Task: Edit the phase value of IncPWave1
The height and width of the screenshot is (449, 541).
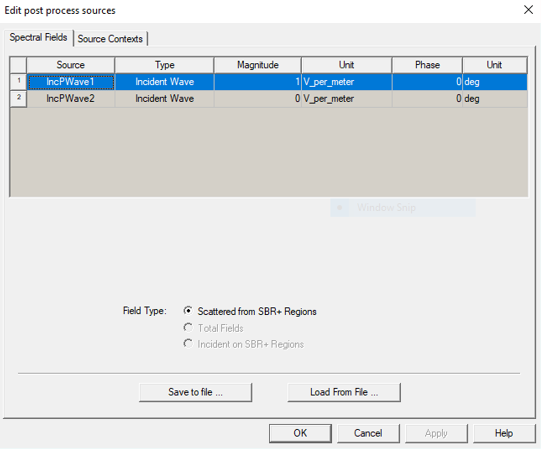Action: [x=427, y=82]
